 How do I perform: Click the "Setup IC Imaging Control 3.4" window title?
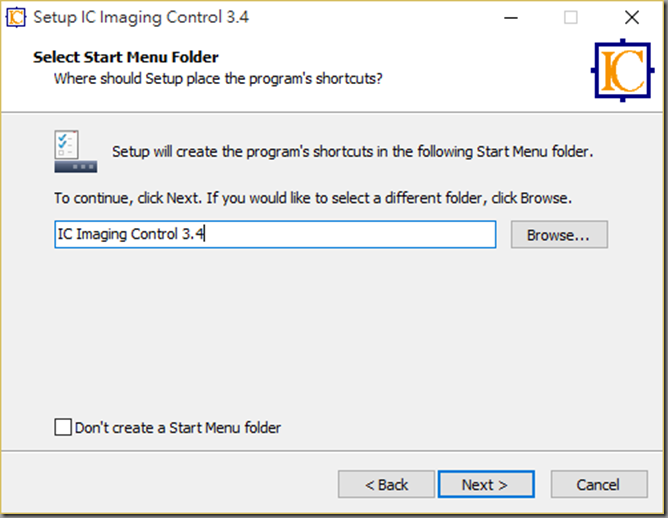(141, 17)
